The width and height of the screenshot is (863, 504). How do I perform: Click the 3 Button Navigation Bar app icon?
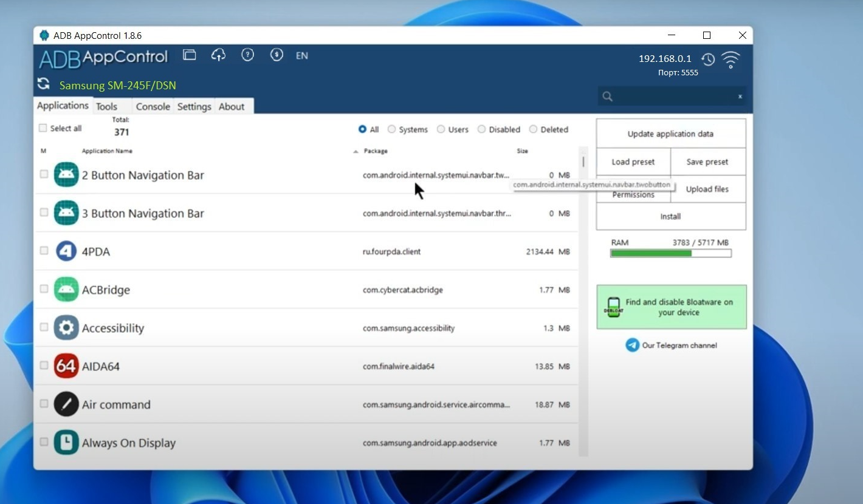[x=66, y=213]
